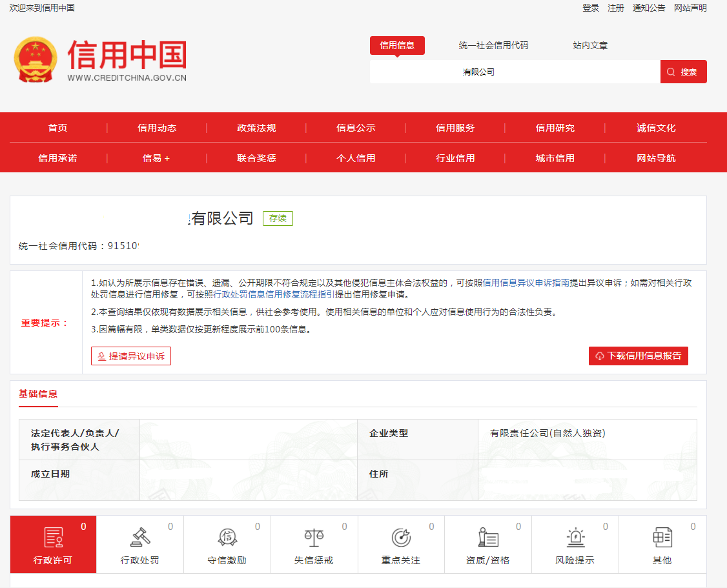Open the 政策法规 navigation menu
727x588 pixels.
point(256,128)
